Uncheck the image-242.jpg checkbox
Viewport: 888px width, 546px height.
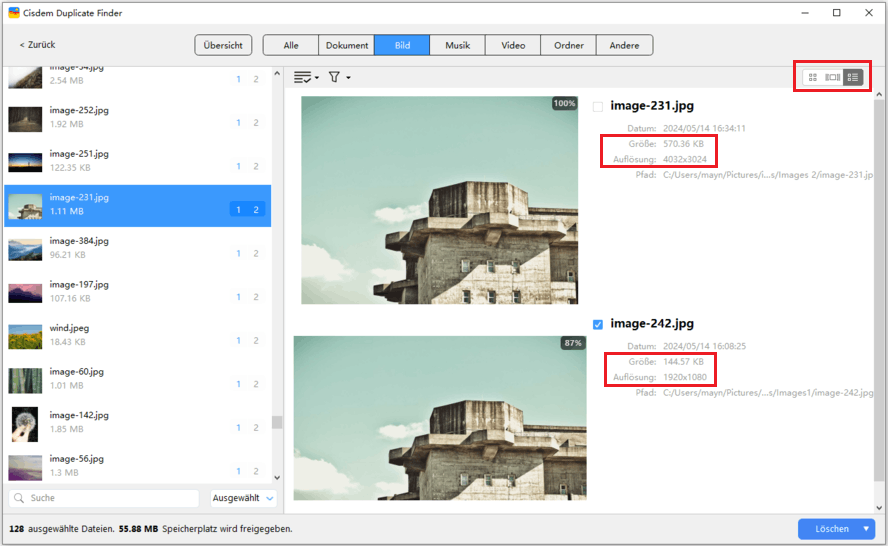pyautogui.click(x=597, y=325)
